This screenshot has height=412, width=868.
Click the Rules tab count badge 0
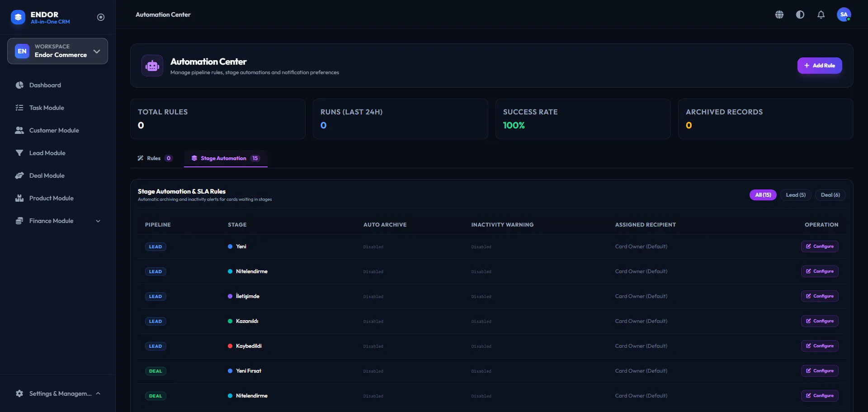[169, 158]
